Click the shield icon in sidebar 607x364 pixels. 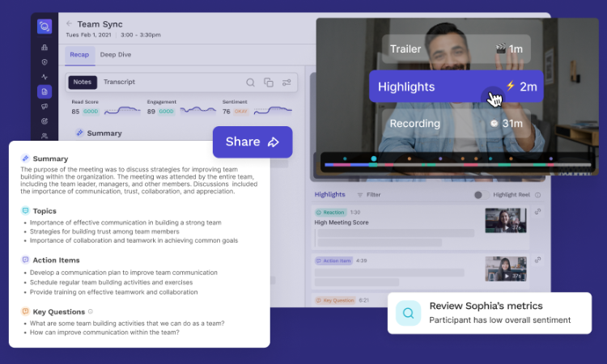point(45,62)
